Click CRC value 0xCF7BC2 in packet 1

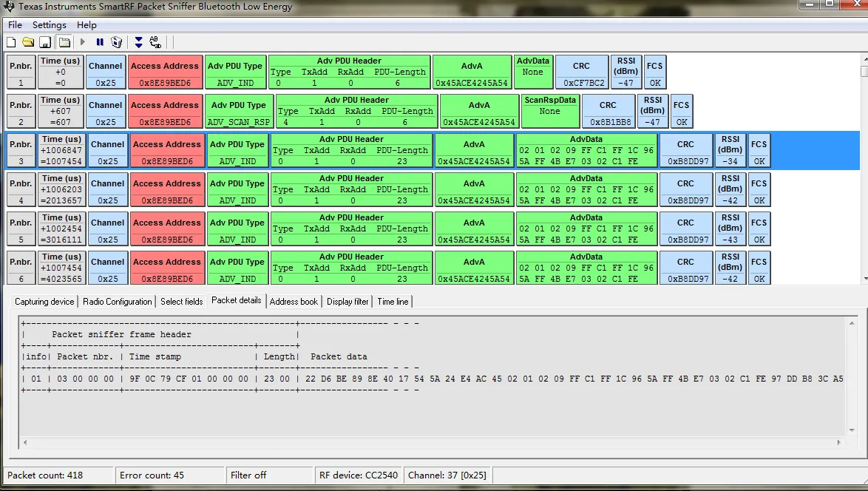(584, 83)
